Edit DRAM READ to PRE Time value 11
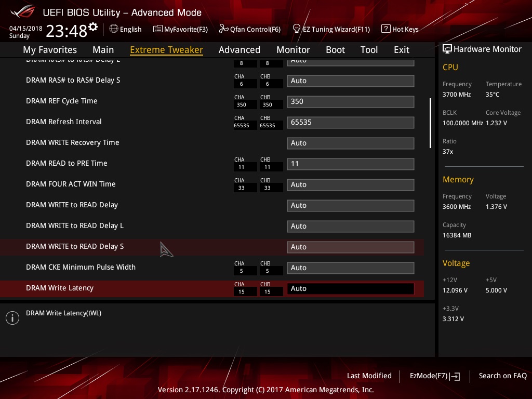 point(351,164)
